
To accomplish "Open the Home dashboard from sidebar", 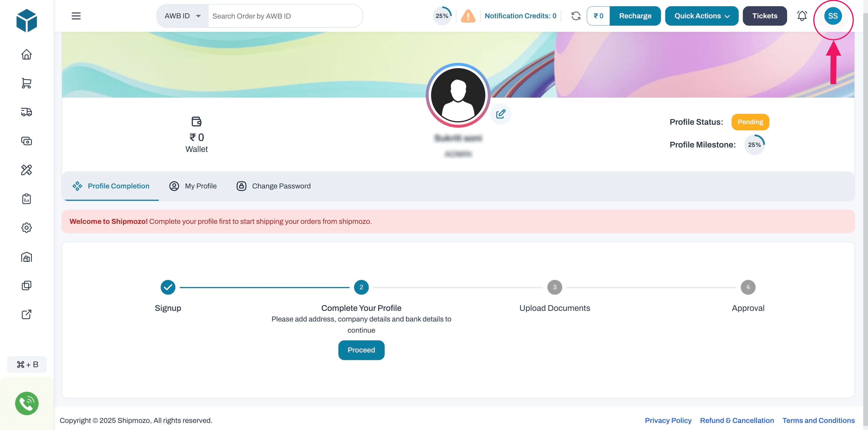I will (x=27, y=55).
